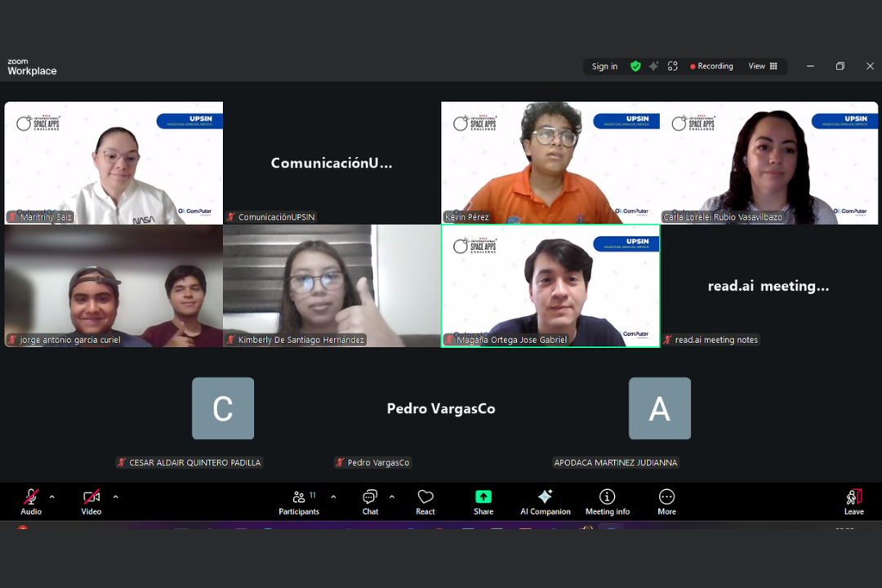Expand the arrow next to Participants

pyautogui.click(x=333, y=497)
